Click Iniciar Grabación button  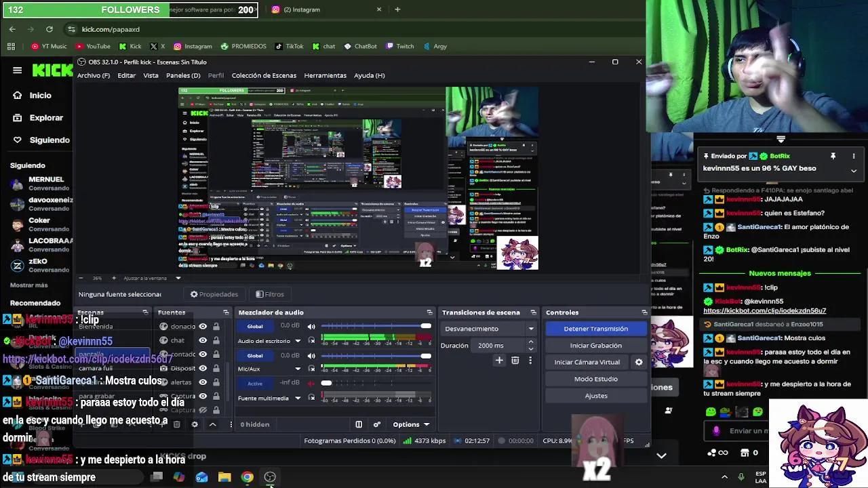[x=596, y=346]
